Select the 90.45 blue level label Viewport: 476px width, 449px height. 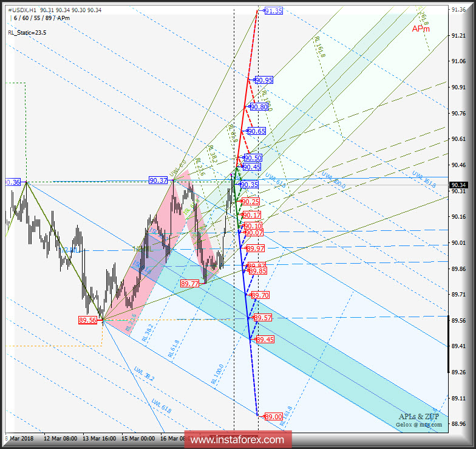(251, 167)
